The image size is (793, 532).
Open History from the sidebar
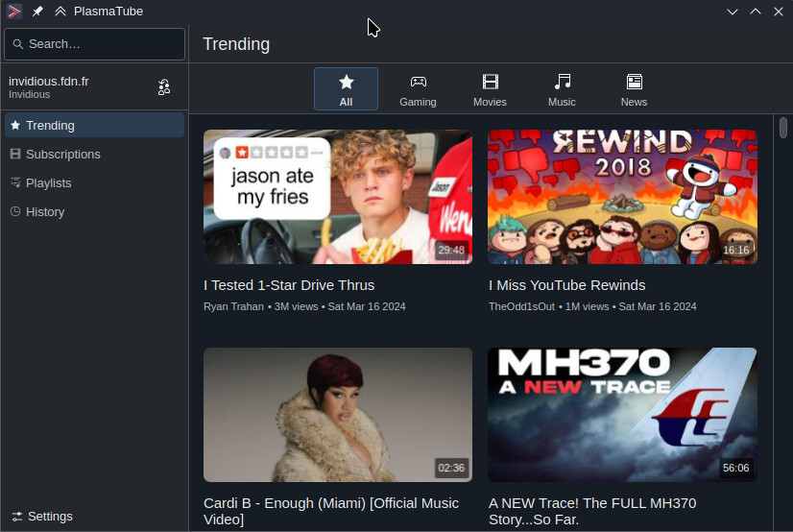click(95, 212)
